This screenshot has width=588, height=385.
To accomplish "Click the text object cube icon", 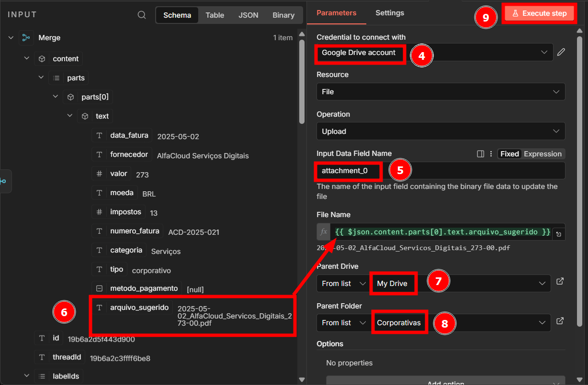I will [85, 116].
